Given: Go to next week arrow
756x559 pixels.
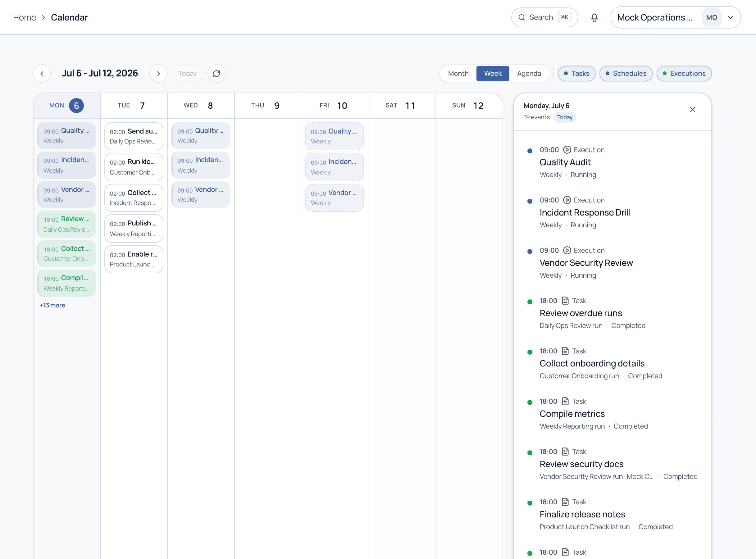Looking at the screenshot, I should (158, 73).
